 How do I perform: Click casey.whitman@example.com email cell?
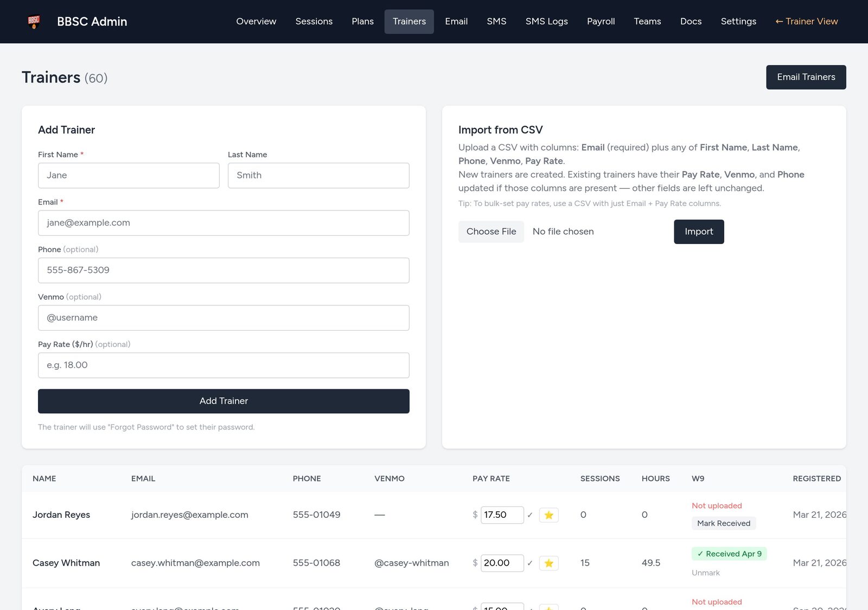[x=195, y=563]
